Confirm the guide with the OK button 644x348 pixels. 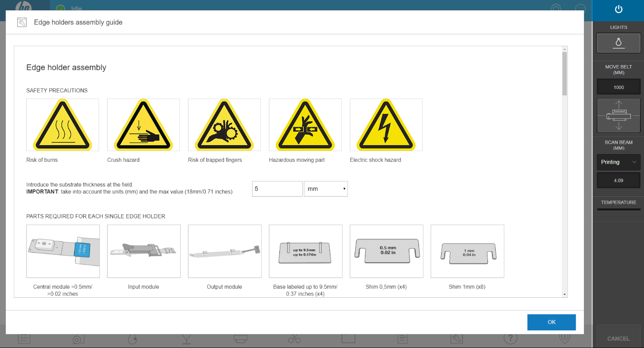click(551, 322)
